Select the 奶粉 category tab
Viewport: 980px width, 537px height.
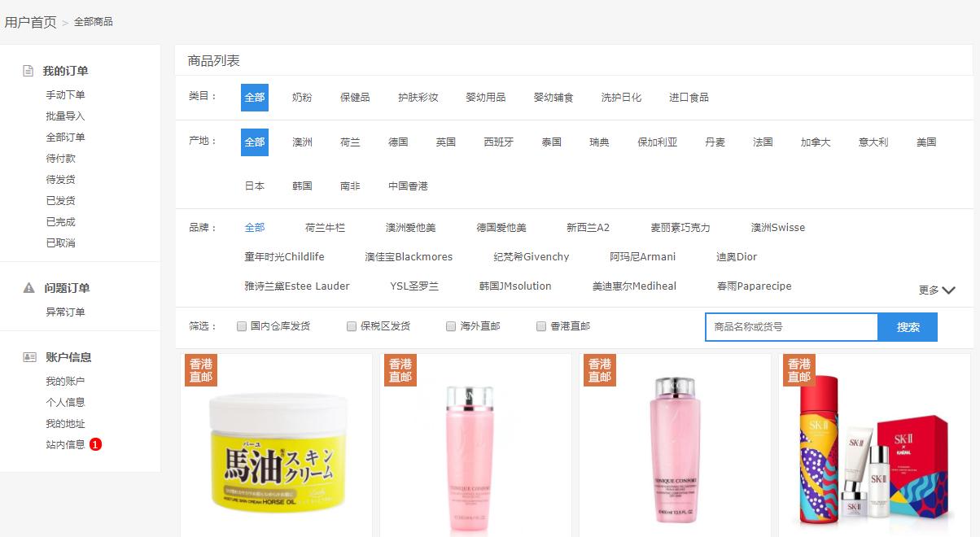(302, 97)
